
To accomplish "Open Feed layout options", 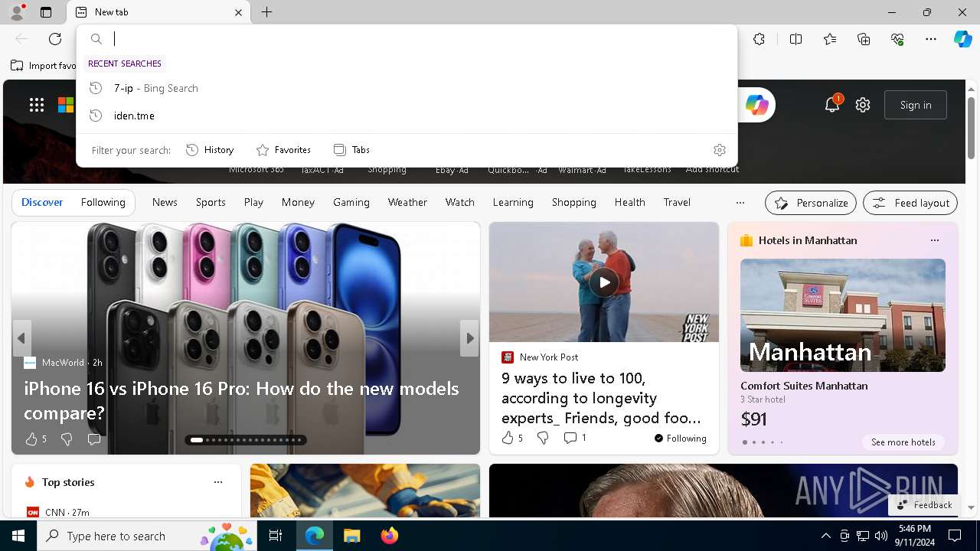I will (910, 203).
